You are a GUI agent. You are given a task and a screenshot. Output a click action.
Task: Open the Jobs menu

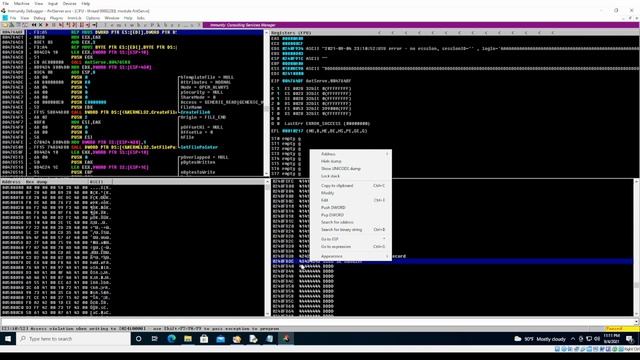141,18
